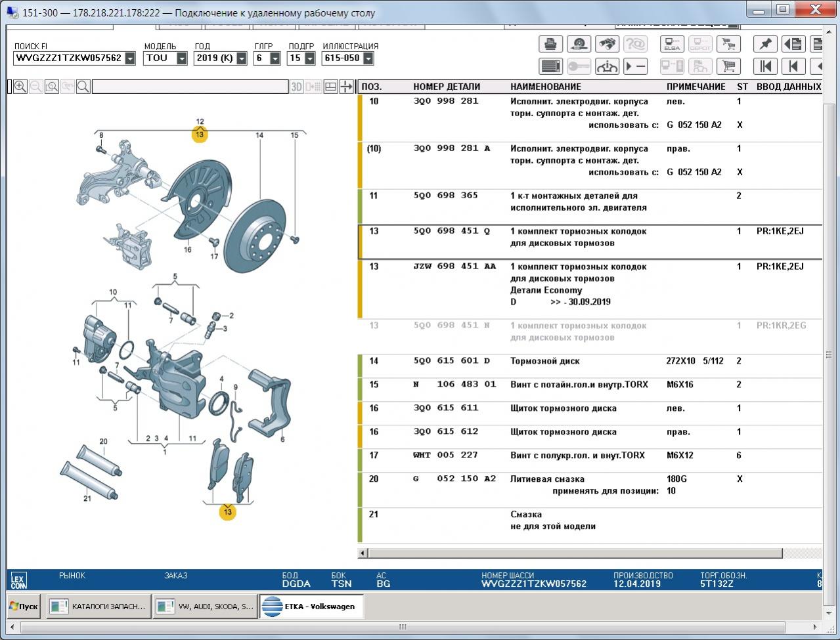Image resolution: width=840 pixels, height=640 pixels.
Task: Switch to VW, AUDI, SKODA taskbar window
Action: click(x=205, y=607)
